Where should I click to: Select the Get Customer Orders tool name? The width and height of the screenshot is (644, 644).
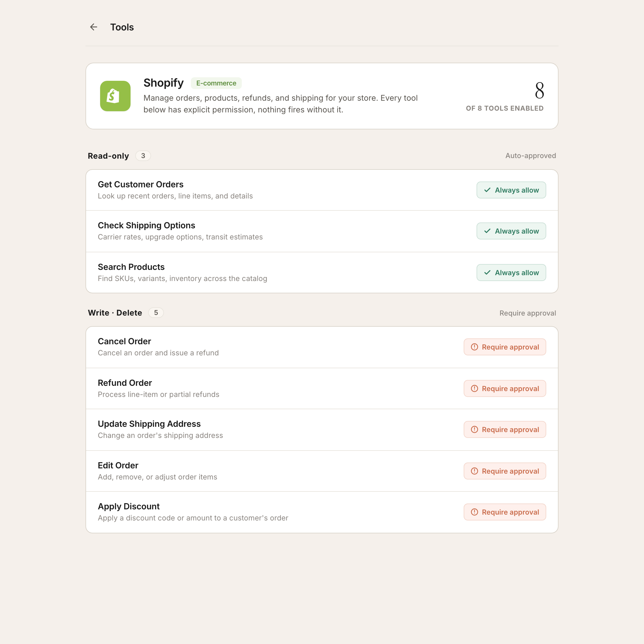(141, 184)
